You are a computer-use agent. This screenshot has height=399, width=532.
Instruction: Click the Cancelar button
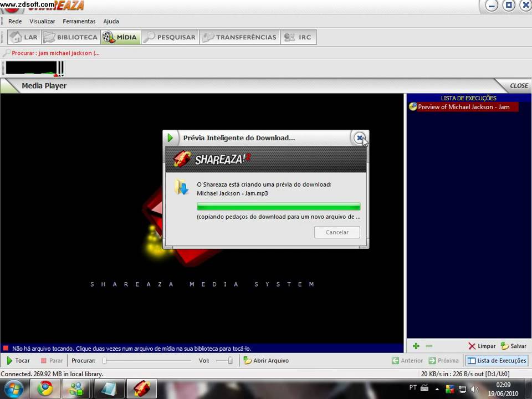tap(337, 232)
